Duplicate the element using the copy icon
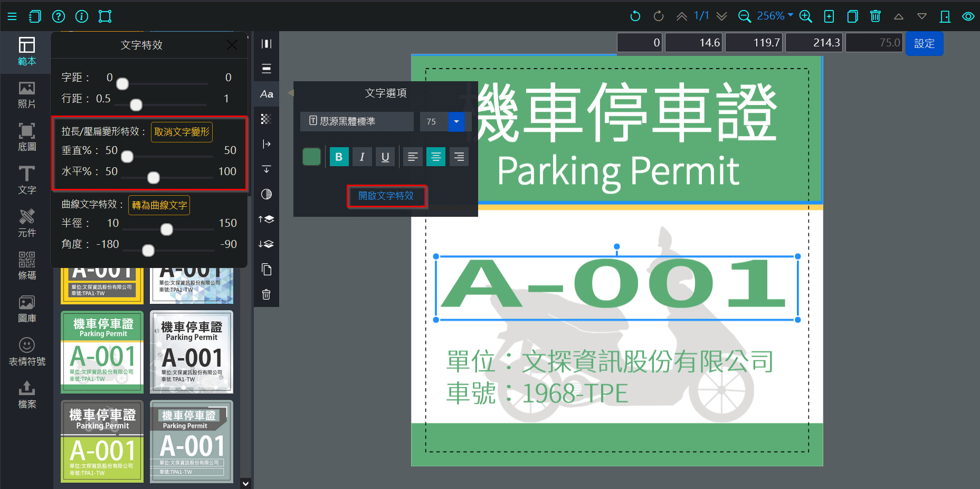 click(266, 269)
